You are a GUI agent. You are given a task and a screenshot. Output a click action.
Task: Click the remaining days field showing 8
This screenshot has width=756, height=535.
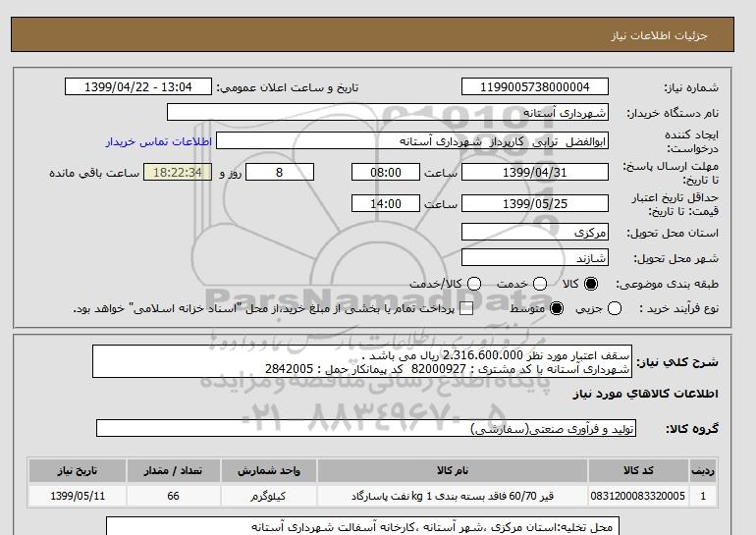280,172
